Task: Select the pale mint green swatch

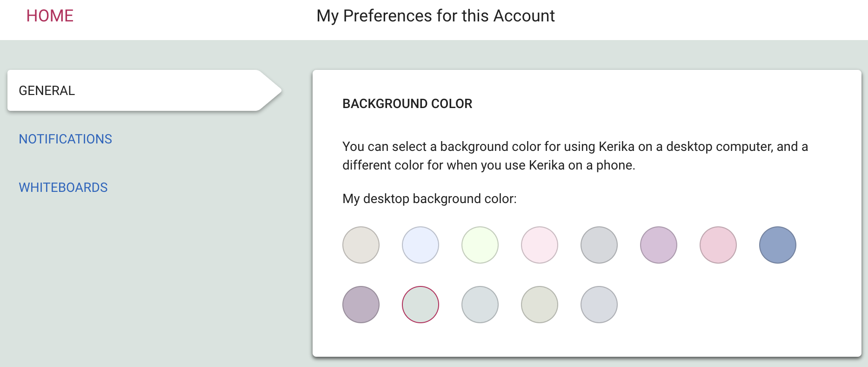Action: point(480,245)
